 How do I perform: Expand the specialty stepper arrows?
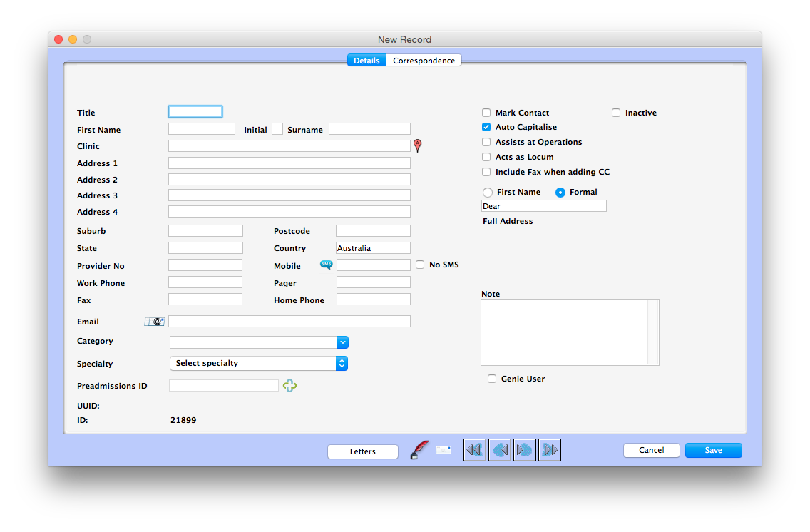pos(343,364)
